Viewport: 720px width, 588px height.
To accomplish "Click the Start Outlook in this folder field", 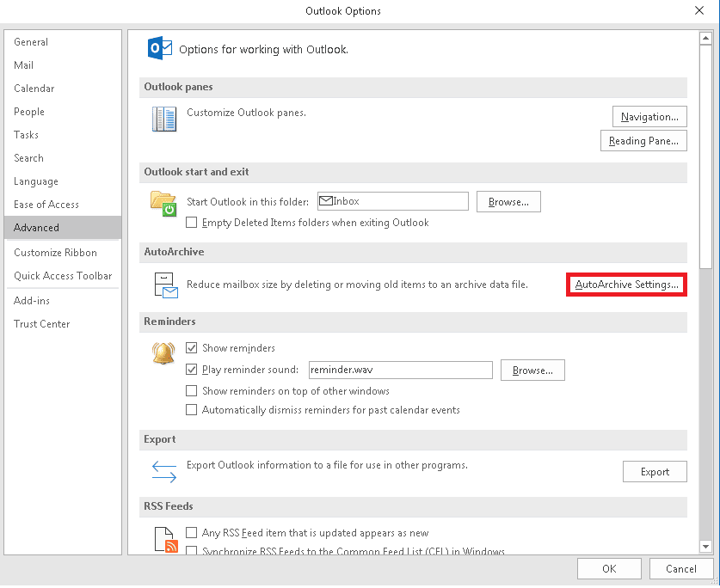I will [393, 201].
